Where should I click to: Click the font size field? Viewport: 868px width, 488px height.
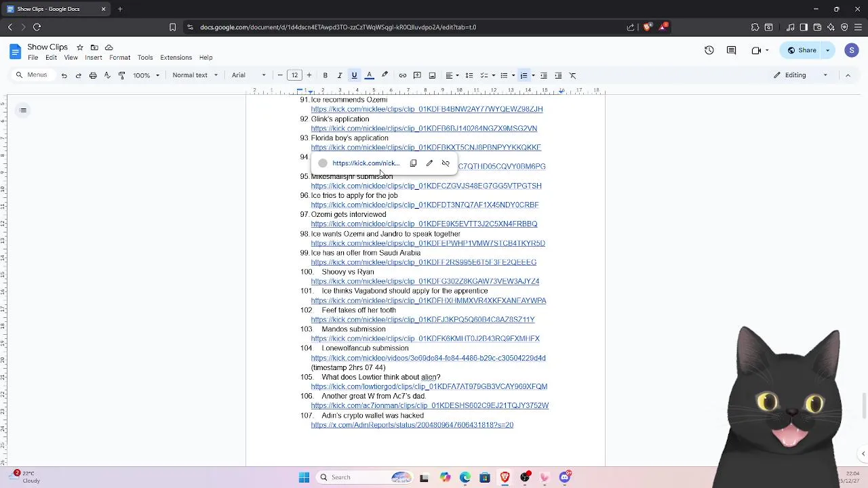point(294,75)
